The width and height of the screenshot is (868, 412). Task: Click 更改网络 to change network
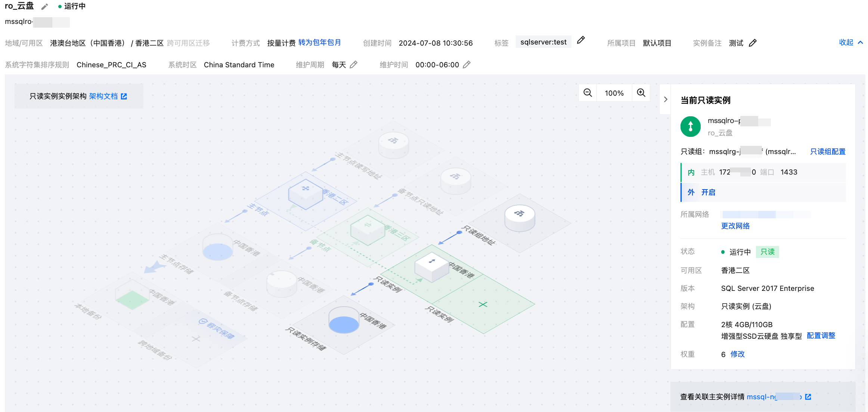click(x=735, y=226)
